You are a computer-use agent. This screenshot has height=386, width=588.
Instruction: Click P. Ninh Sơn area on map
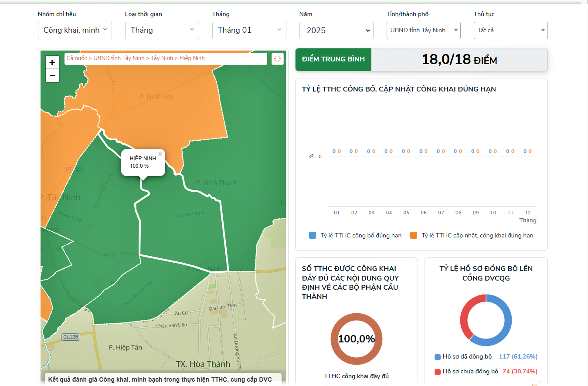(x=156, y=97)
